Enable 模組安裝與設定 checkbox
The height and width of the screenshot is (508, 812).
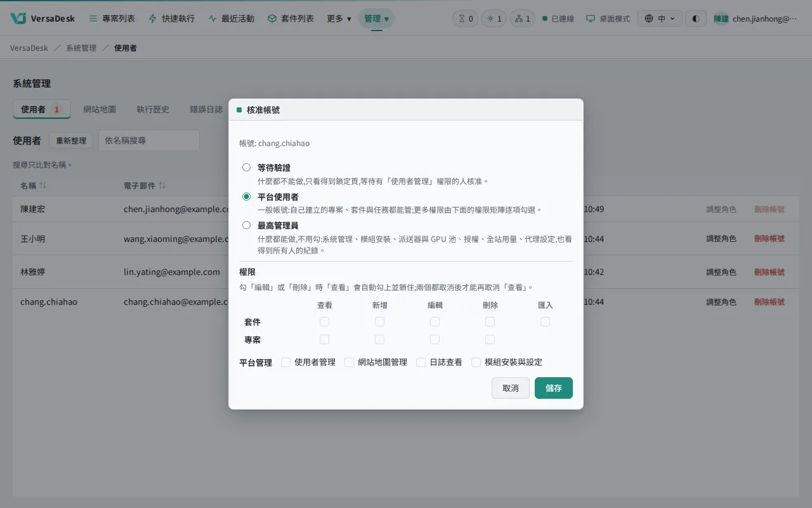476,362
